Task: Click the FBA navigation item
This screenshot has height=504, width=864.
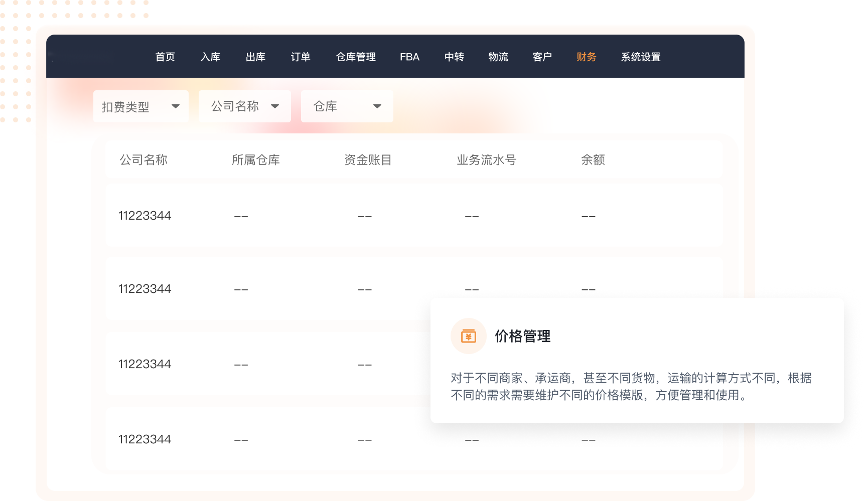Action: point(409,57)
